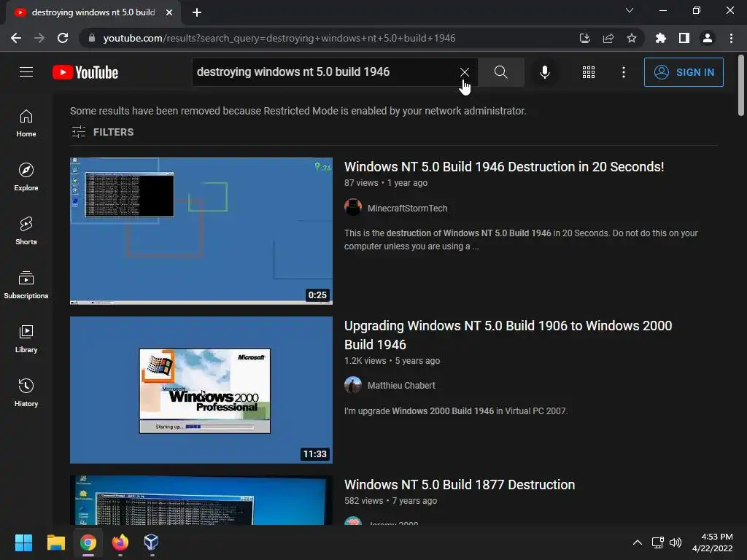Open Firefox from the taskbar
This screenshot has height=560, width=747.
[x=120, y=542]
